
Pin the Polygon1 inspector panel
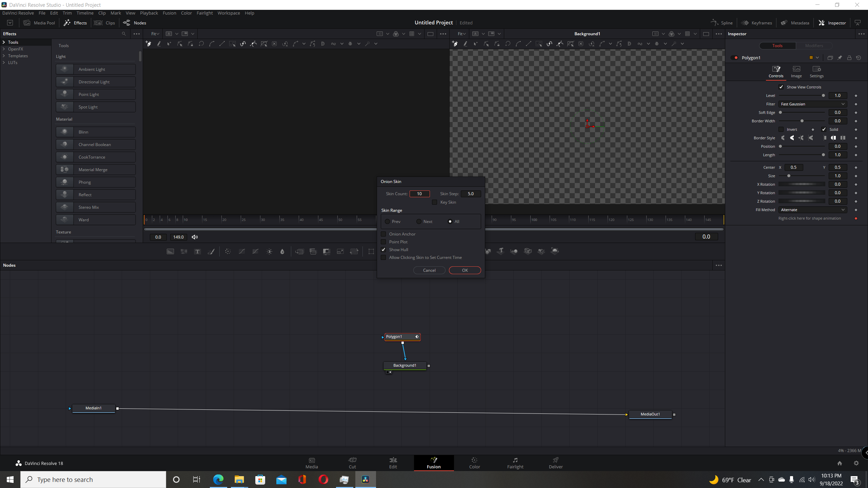[x=840, y=58]
